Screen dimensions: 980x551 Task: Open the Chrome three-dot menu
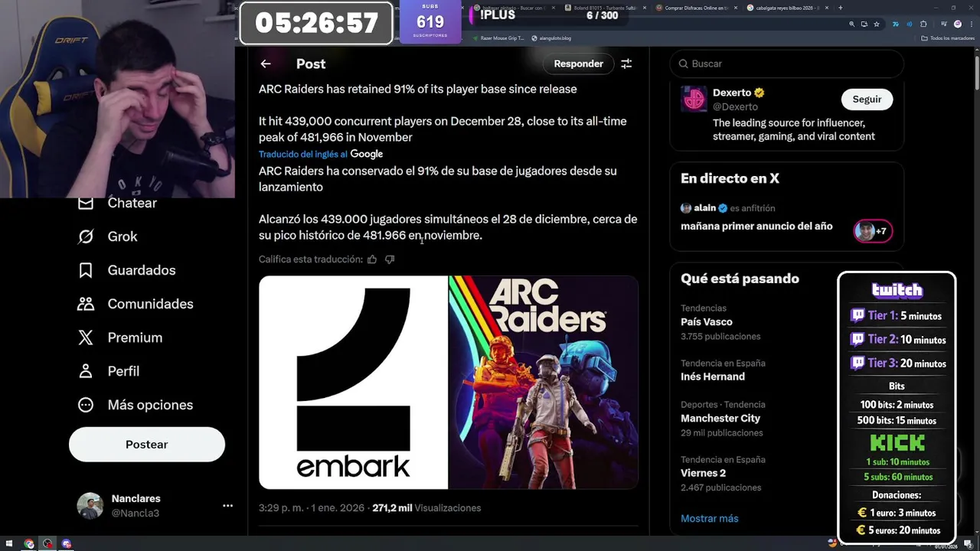point(971,24)
